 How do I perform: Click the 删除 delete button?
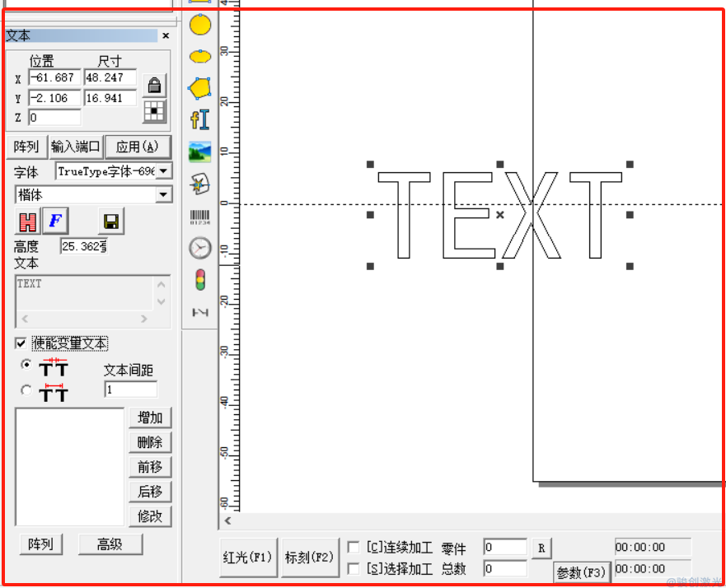coord(150,443)
